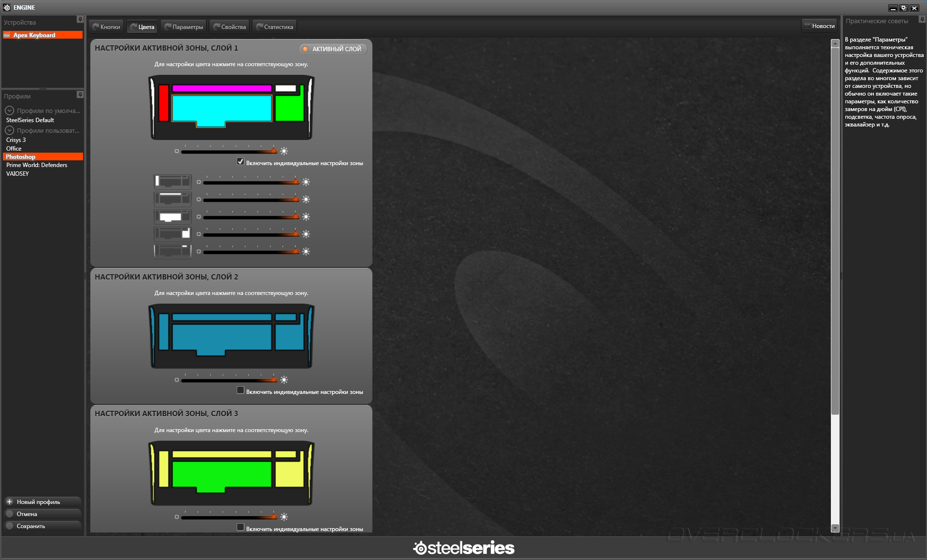
Task: Adjust side-edge zone brightness slider
Action: tap(251, 252)
